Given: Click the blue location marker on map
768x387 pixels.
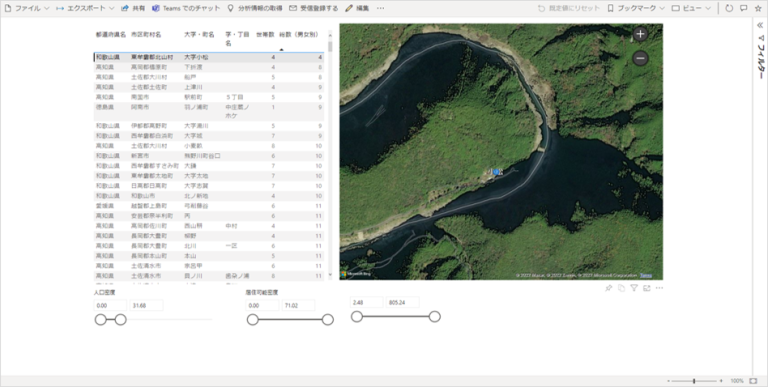Looking at the screenshot, I should [x=496, y=172].
